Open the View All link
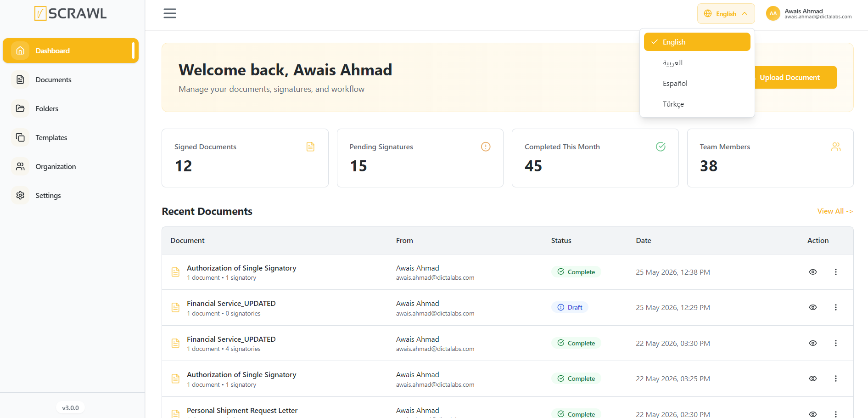 [x=835, y=211]
